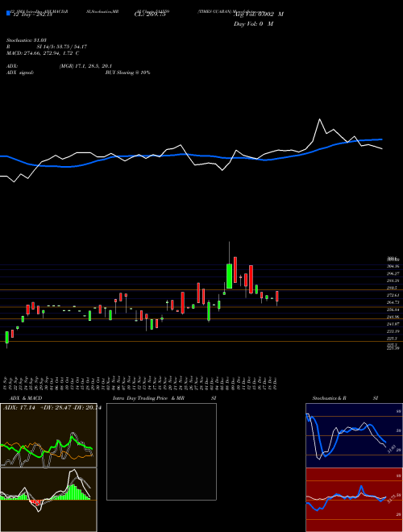Click the 296.27 price axis label
The height and width of the screenshot is (532, 403).
pyautogui.click(x=393, y=273)
